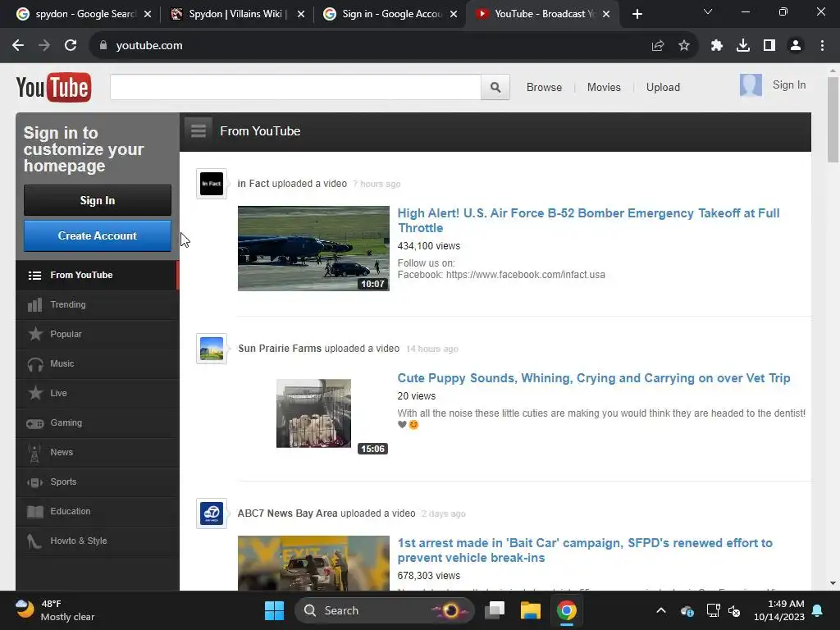Screen dimensions: 840x630
Task: Open the in Fact channel avatar
Action: tap(212, 184)
